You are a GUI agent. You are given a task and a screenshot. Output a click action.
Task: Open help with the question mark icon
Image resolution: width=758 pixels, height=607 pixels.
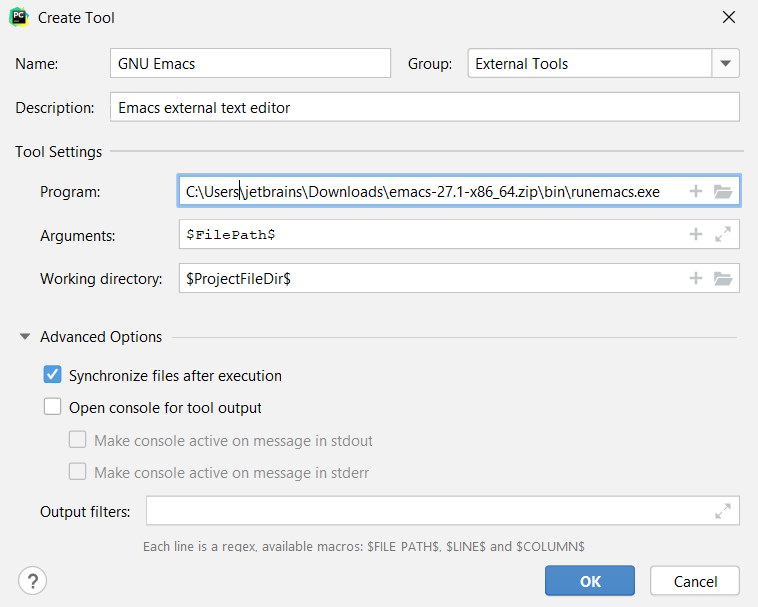pyautogui.click(x=33, y=581)
